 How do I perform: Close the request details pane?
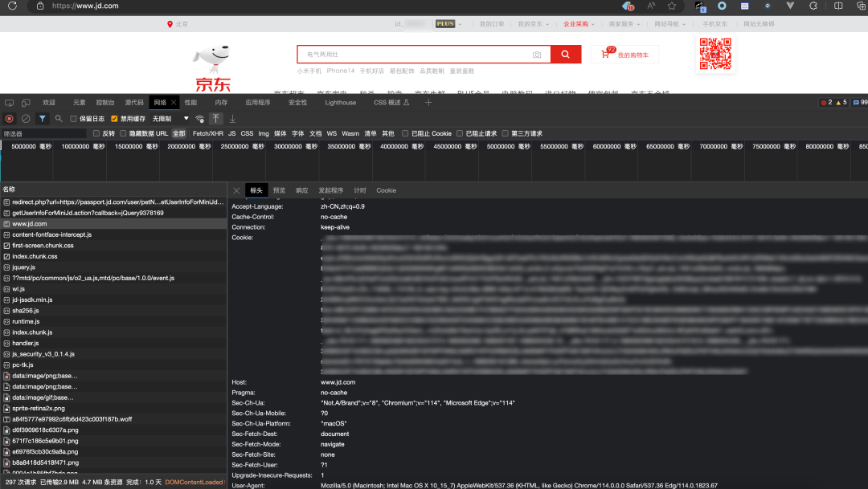pos(236,190)
